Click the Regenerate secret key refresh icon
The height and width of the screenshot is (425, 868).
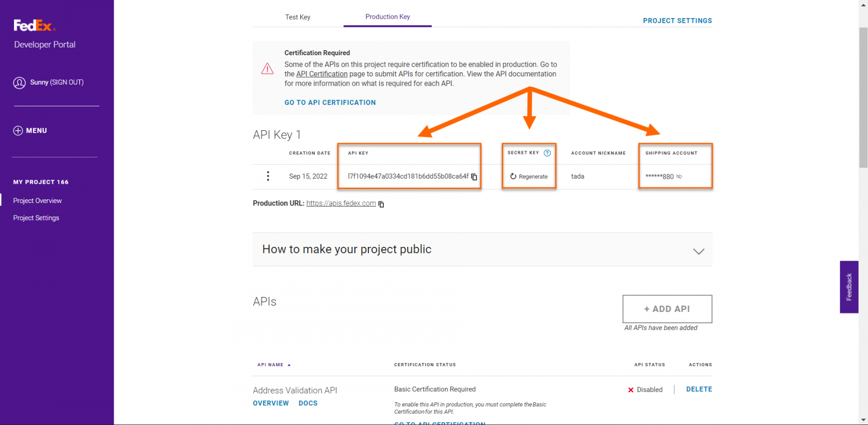point(513,176)
